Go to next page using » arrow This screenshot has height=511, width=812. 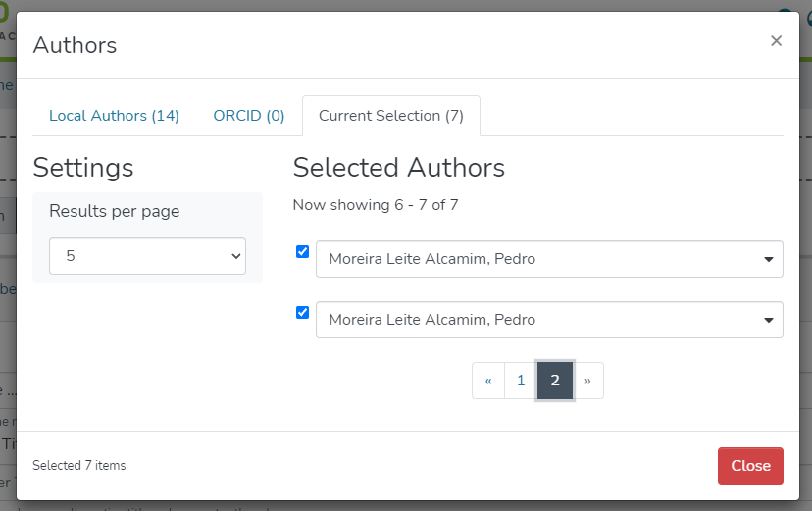click(x=588, y=381)
